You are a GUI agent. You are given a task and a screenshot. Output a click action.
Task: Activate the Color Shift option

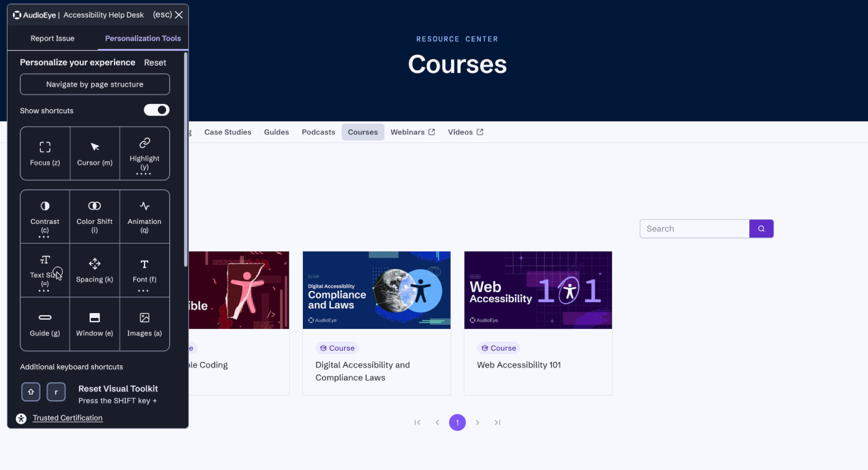click(x=94, y=216)
